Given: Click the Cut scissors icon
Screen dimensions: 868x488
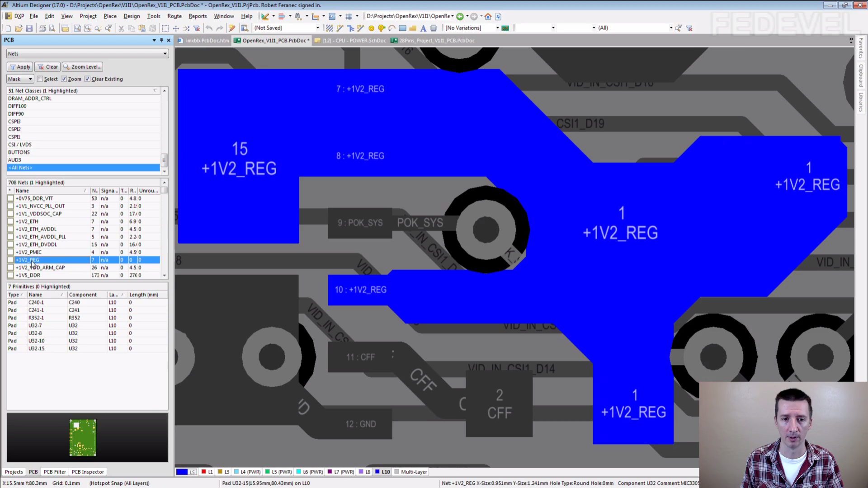Looking at the screenshot, I should (x=121, y=28).
